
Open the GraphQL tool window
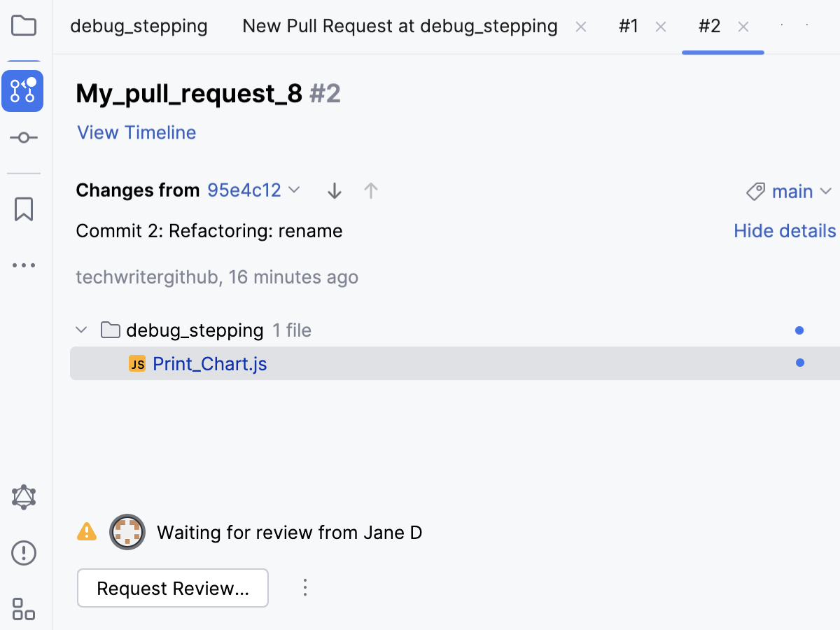click(x=24, y=498)
